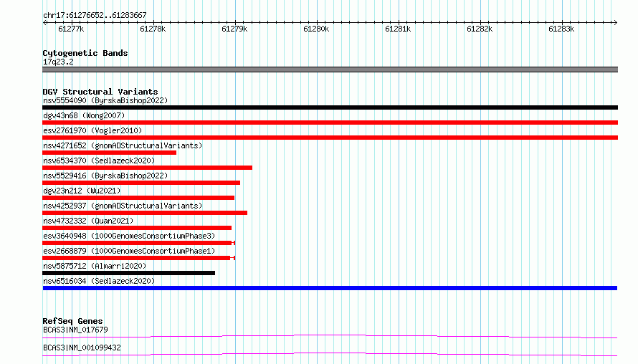The image size is (638, 364).
Task: Click the red nsv6534370 variant bar
Action: click(147, 168)
